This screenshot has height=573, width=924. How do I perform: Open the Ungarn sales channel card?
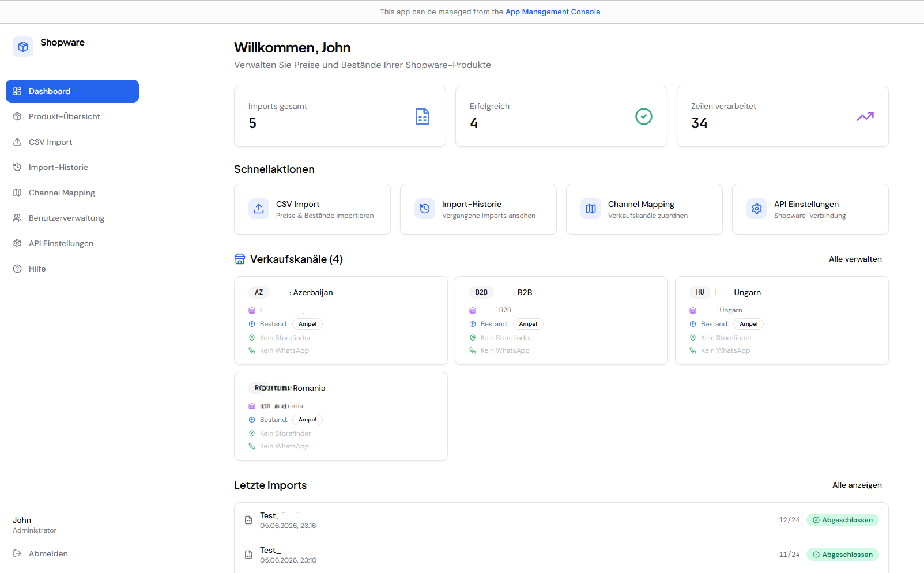point(782,321)
